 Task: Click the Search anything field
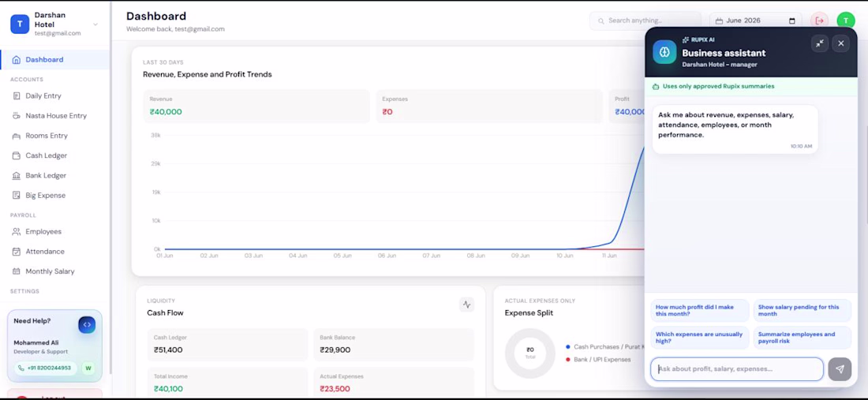tap(645, 21)
